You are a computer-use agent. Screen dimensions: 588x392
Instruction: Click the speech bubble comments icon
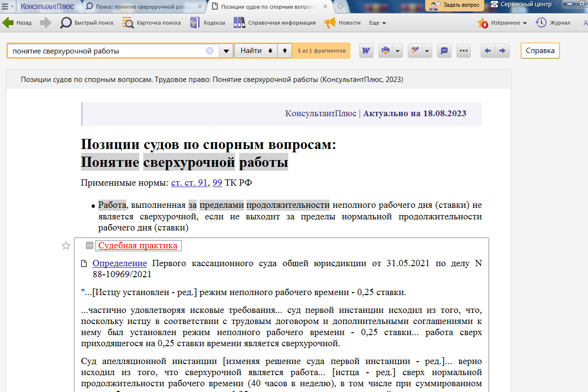(x=444, y=51)
